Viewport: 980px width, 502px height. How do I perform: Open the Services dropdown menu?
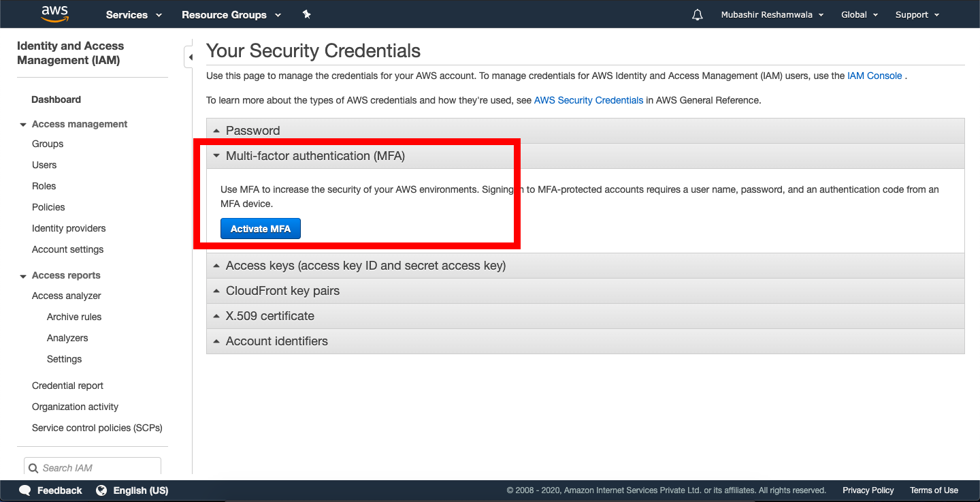134,14
